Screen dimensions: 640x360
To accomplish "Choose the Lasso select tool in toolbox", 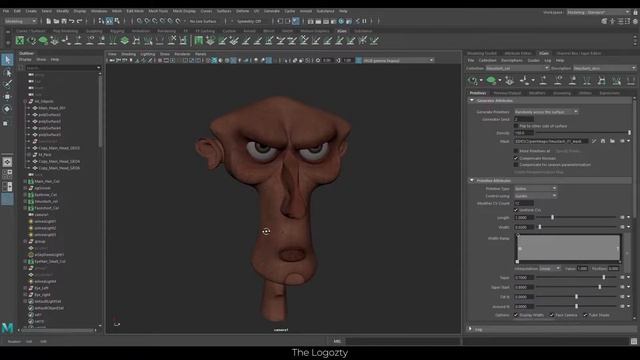I will click(7, 73).
